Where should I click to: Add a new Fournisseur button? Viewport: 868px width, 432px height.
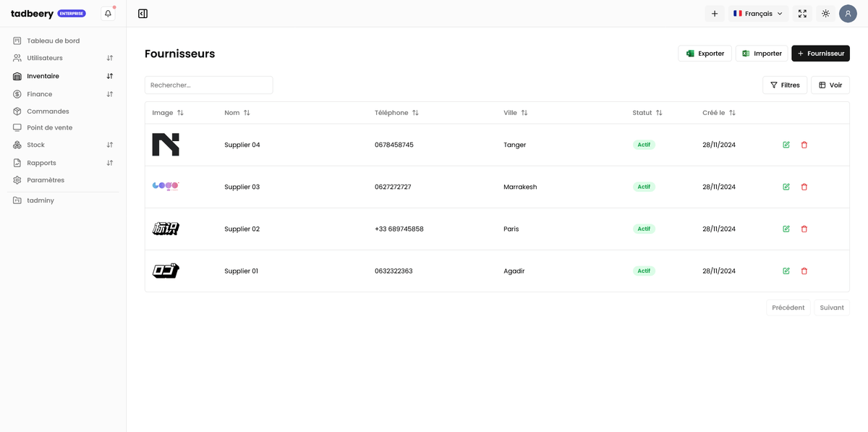pyautogui.click(x=820, y=54)
